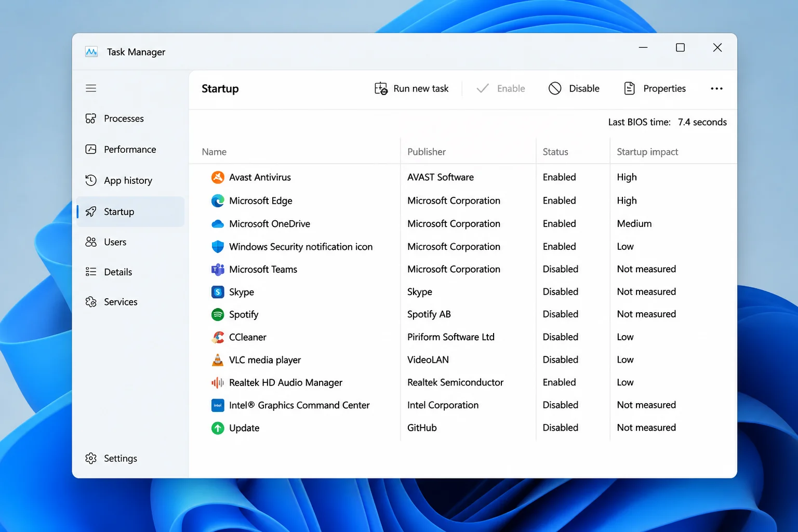
Task: Click the Intel Corporation publisher cell
Action: coord(443,405)
